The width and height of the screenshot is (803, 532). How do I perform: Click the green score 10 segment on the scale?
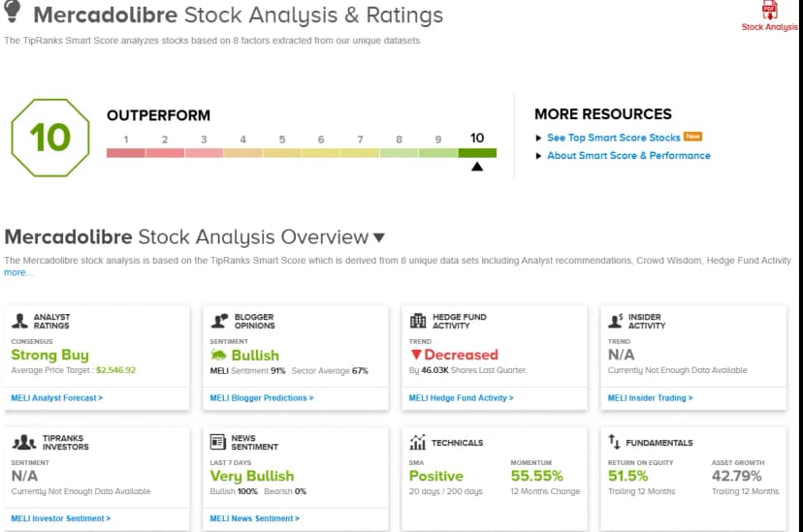pos(476,153)
